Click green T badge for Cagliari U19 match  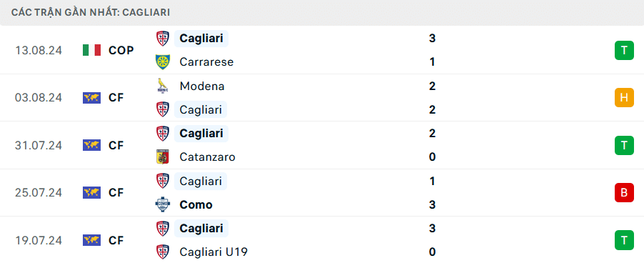[x=624, y=240]
